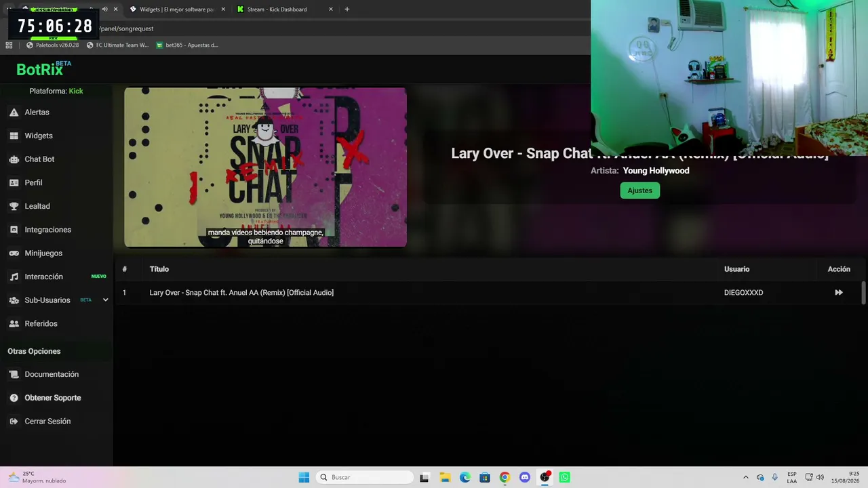Click the Plataforma: Kick label

[x=56, y=91]
